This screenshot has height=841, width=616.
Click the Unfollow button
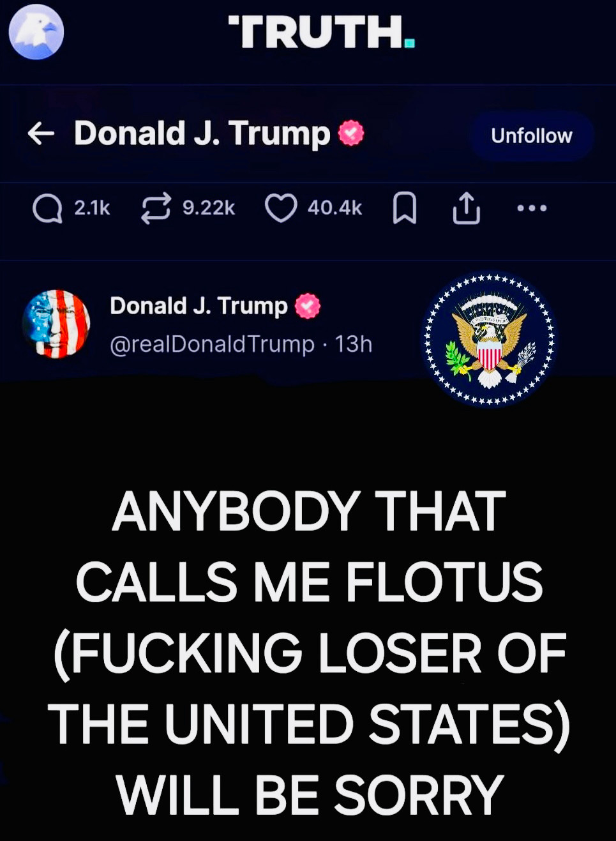531,135
